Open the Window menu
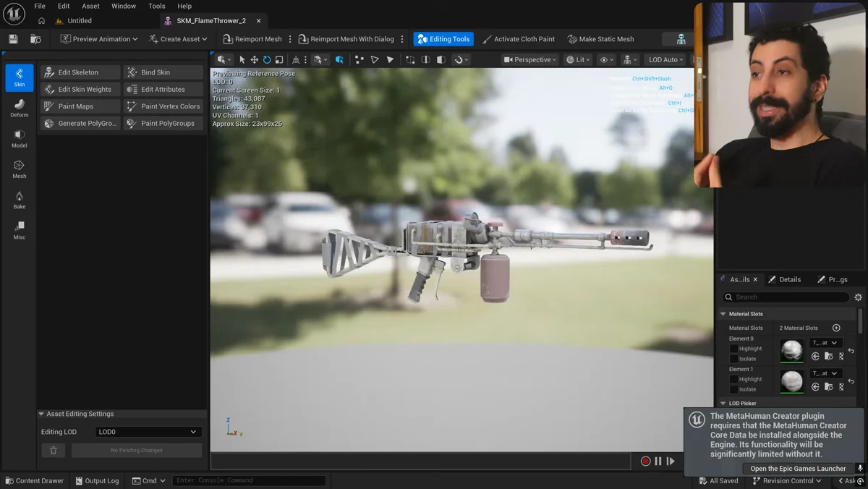The image size is (868, 489). click(x=124, y=6)
